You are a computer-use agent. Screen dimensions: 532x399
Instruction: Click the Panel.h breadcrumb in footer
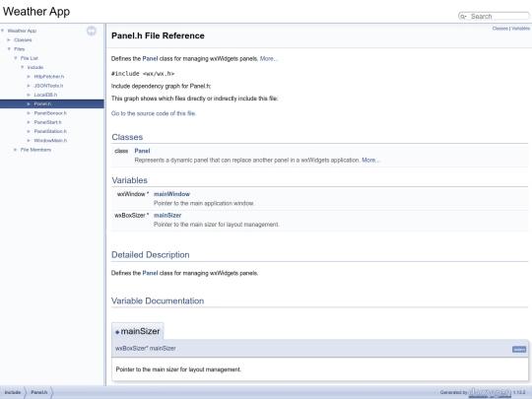tap(39, 392)
